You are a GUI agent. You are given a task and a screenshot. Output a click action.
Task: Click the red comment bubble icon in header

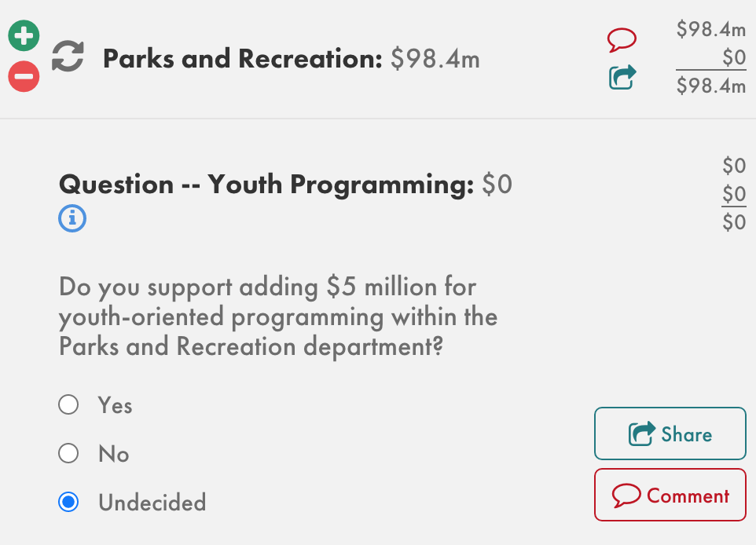coord(622,39)
